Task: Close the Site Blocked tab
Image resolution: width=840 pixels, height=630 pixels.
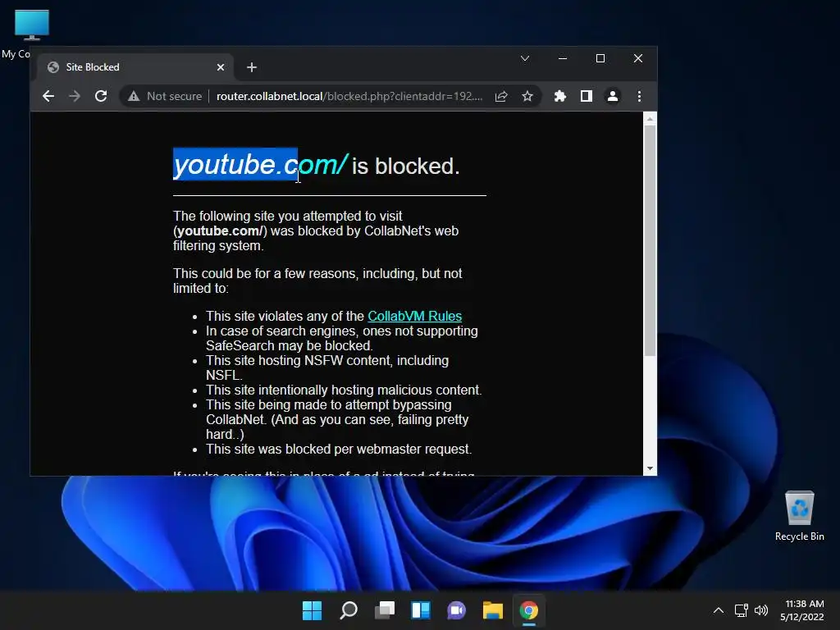Action: pyautogui.click(x=221, y=67)
